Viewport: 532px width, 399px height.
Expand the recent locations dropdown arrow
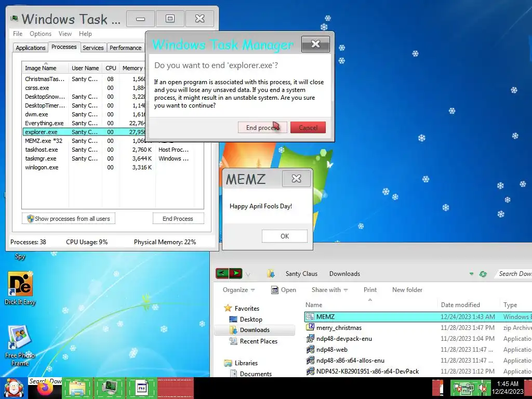248,274
